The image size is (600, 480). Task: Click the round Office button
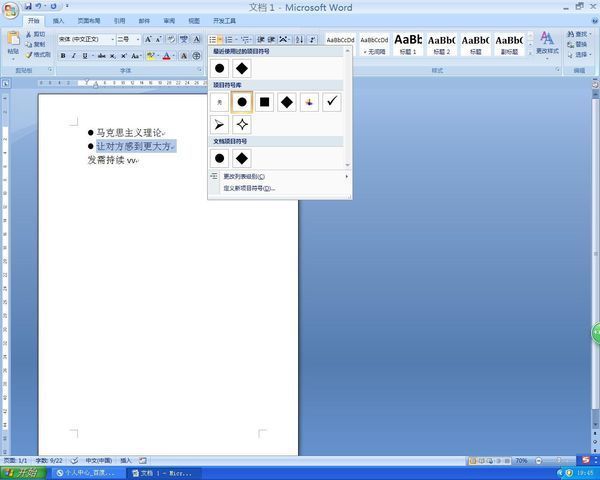tap(10, 10)
